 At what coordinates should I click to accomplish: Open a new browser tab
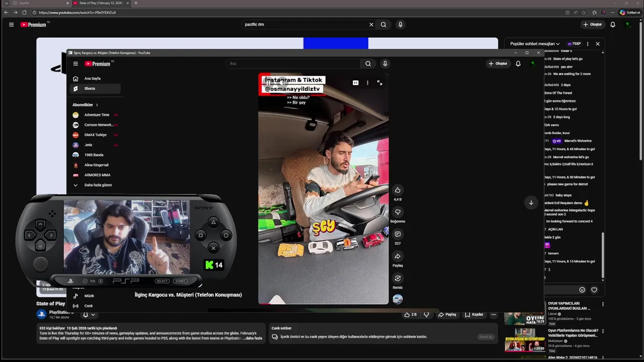(135, 3)
